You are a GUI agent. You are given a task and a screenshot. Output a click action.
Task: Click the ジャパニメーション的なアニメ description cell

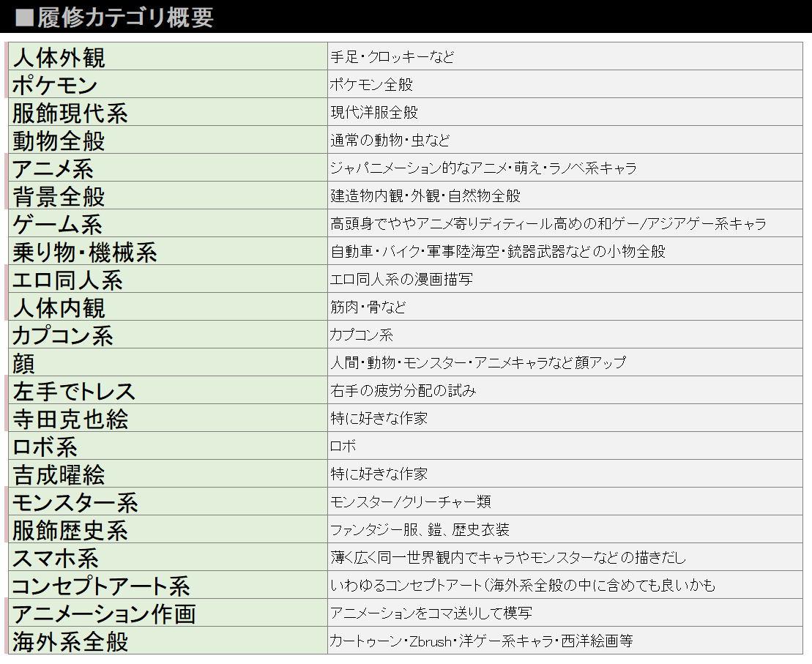pos(565,168)
